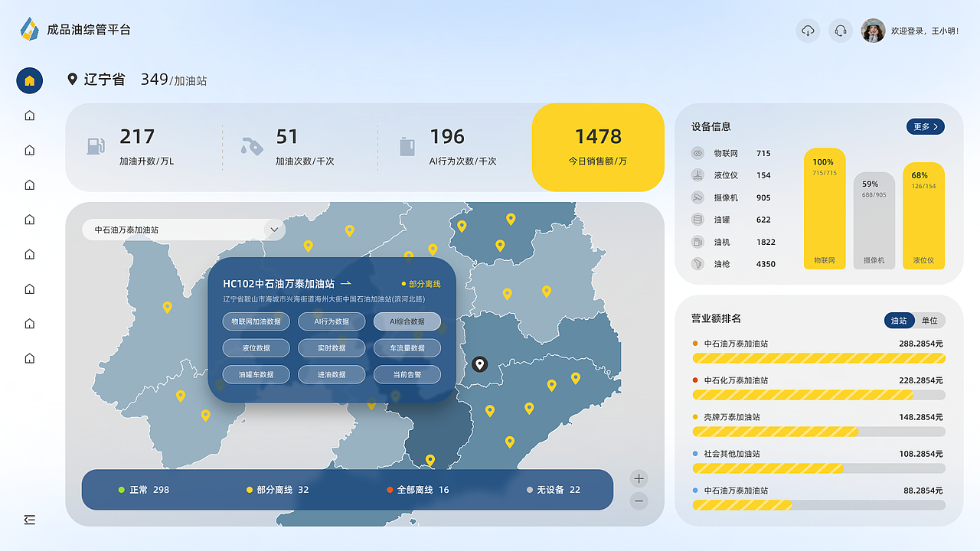Toggle the 全部离线 16 legend filter
The image size is (980, 551).
coord(418,490)
